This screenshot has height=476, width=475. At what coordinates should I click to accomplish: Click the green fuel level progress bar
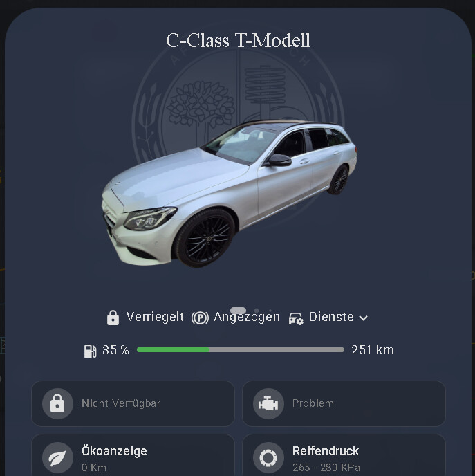coord(240,349)
